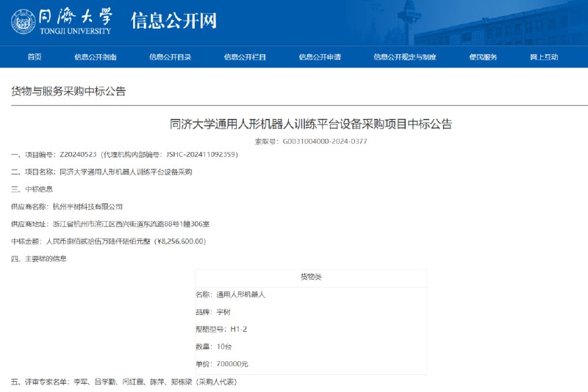Viewport: 588px width, 392px height.
Task: Select the 三、中标信息 heading
Action: click(32, 189)
